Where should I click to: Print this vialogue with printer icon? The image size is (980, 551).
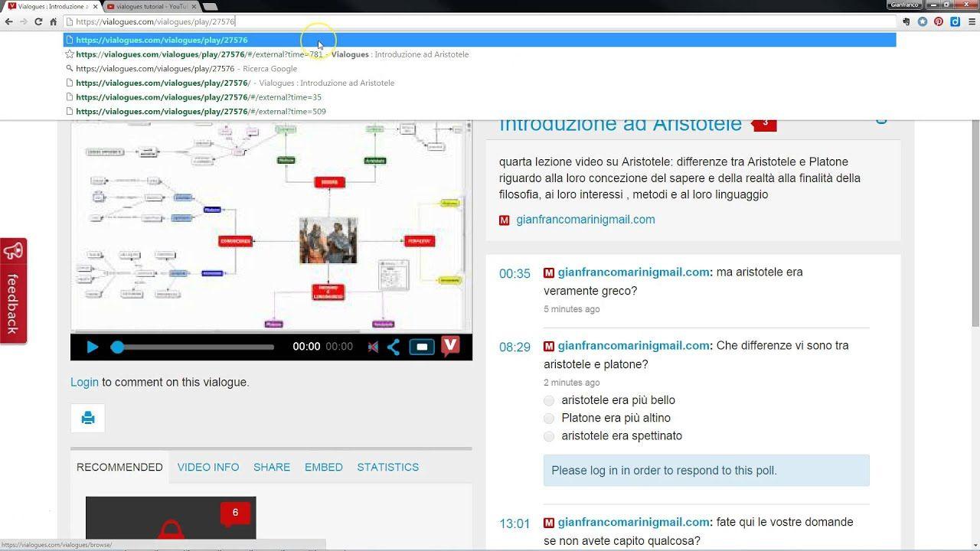click(x=88, y=418)
